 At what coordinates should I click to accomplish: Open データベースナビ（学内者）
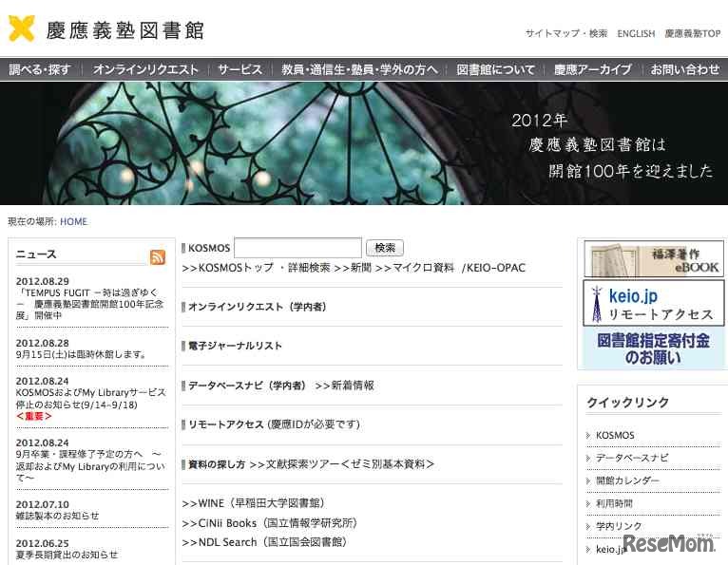pyautogui.click(x=247, y=385)
